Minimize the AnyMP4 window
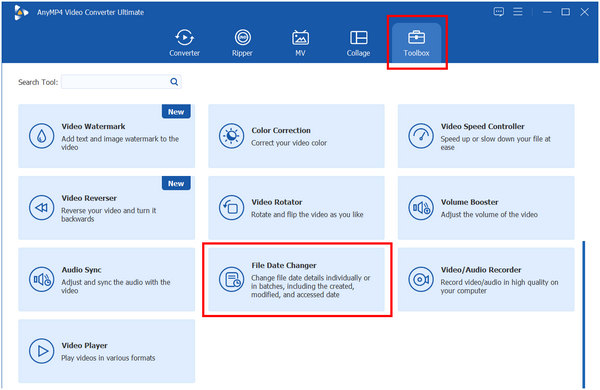Viewport: 600px width, 390px height. (x=547, y=12)
